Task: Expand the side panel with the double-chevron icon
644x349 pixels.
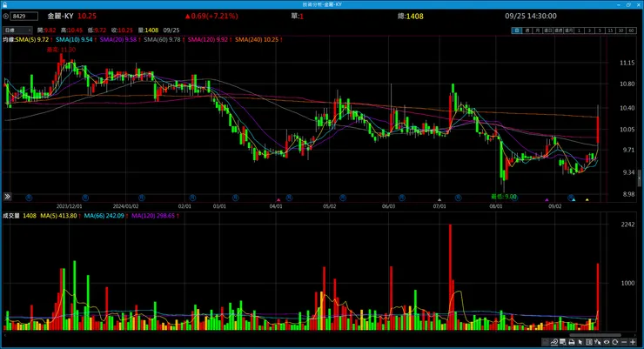Action: (x=7, y=197)
